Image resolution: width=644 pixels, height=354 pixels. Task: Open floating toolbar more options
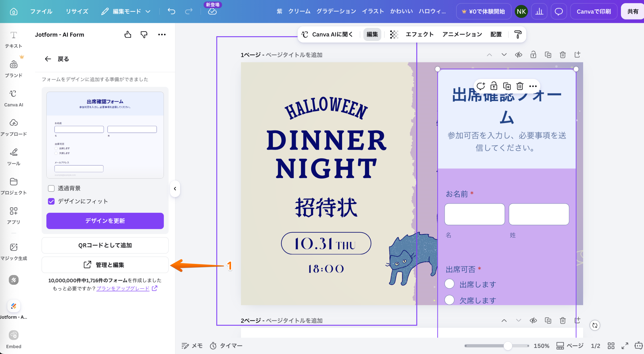pyautogui.click(x=533, y=86)
